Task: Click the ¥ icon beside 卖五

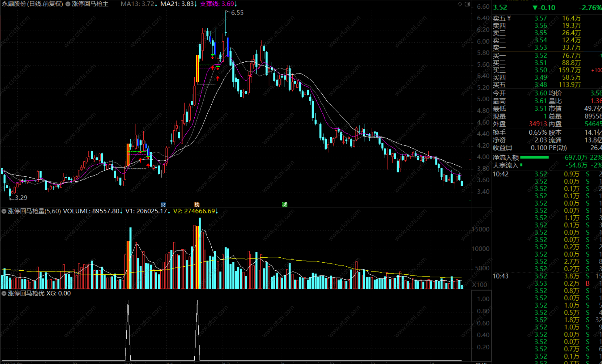Action: point(509,18)
